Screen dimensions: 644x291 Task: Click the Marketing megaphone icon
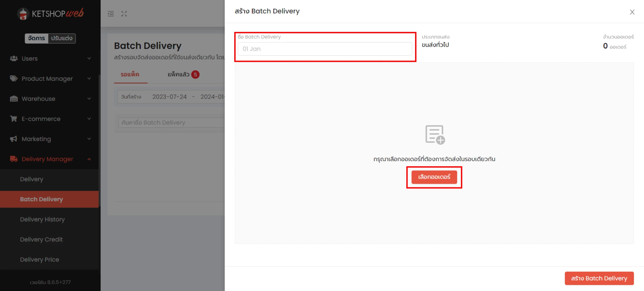[x=14, y=139]
